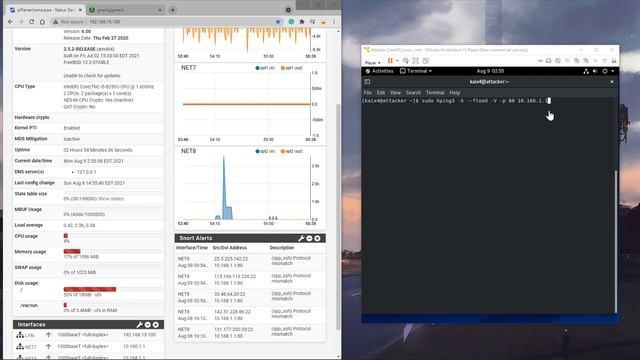This screenshot has width=640, height=360.
Task: Click VMware Unity mode icon
Action: (x=426, y=61)
